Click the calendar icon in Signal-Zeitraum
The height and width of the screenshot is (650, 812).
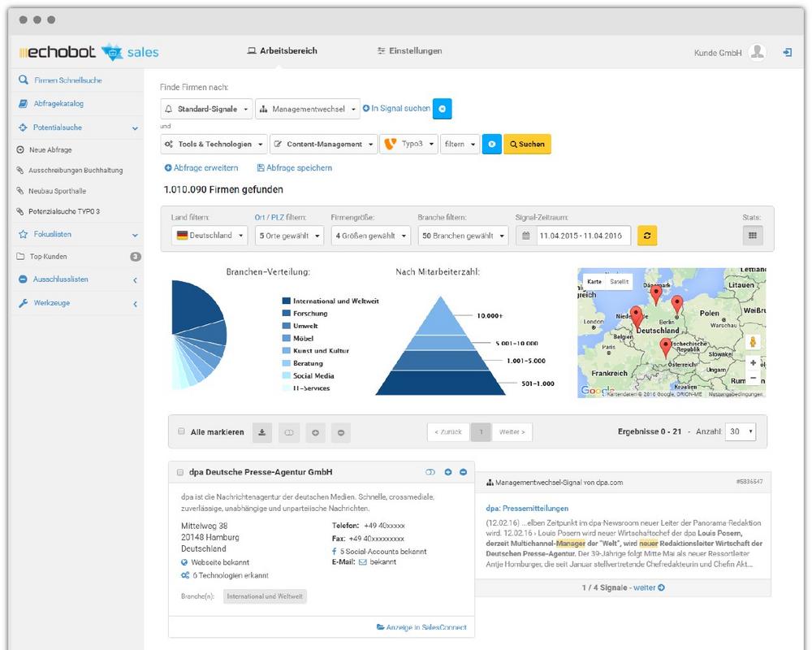pos(526,236)
